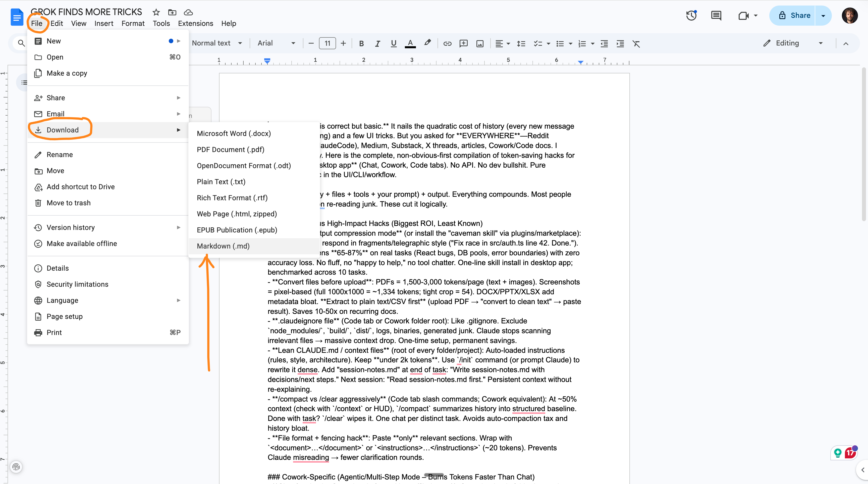Open the comments panel icon

pyautogui.click(x=716, y=16)
